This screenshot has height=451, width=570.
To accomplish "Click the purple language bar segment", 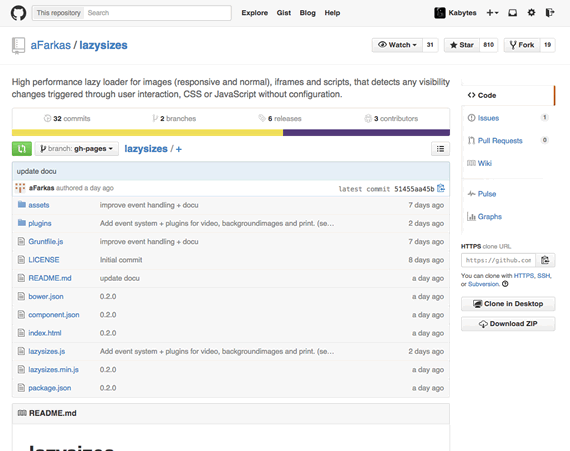I will [366, 133].
